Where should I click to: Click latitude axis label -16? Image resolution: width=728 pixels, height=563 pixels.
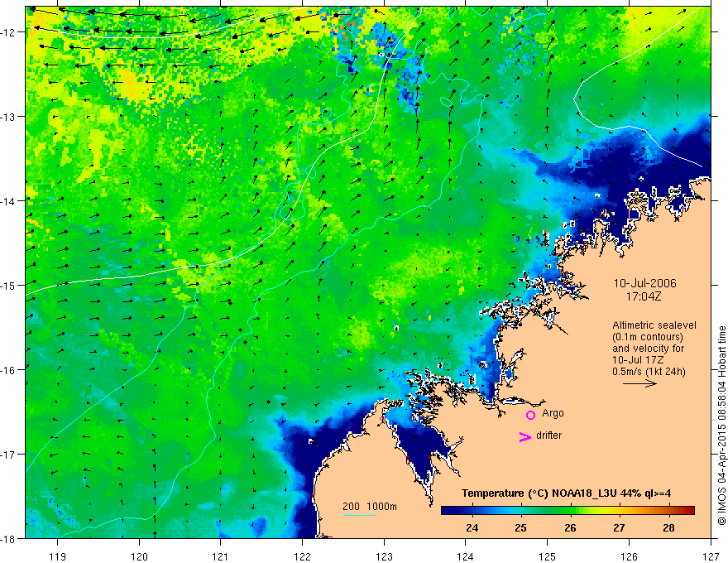(8, 370)
